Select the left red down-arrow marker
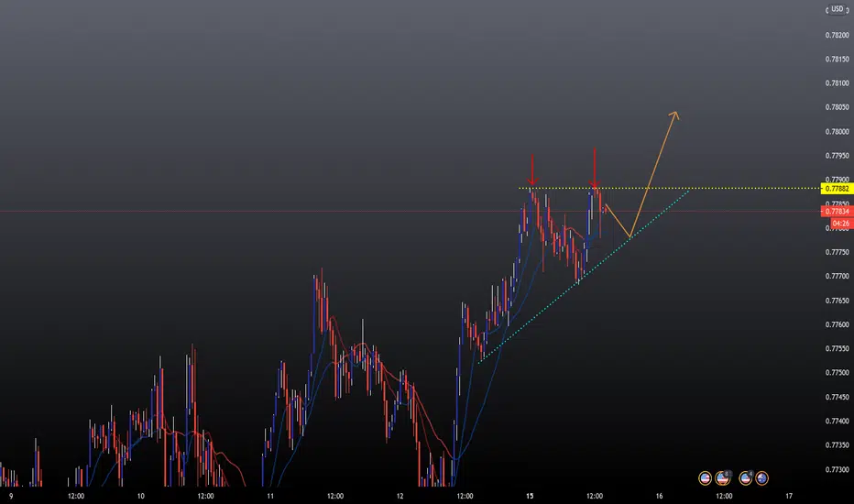Viewport: 854px width, 504px height. 532,170
